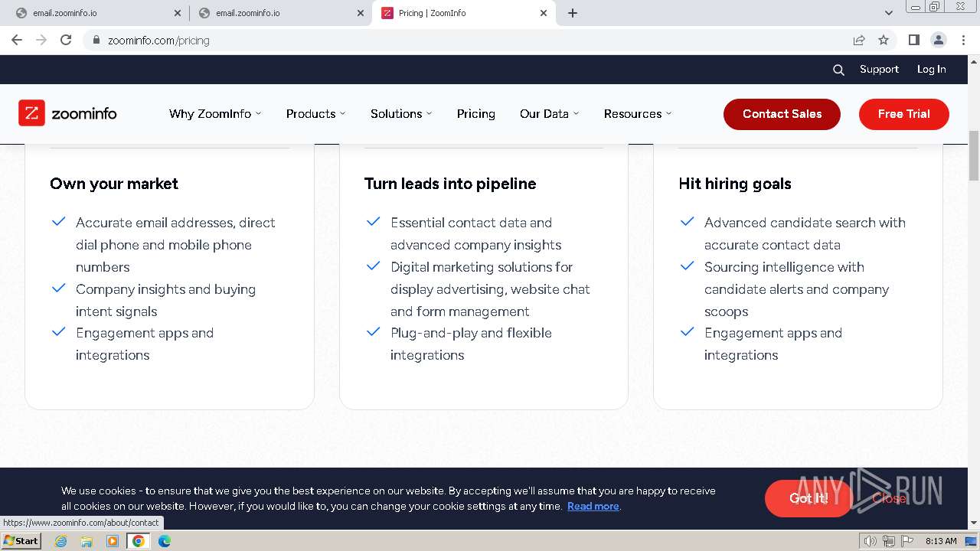Image resolution: width=980 pixels, height=551 pixels.
Task: Click 'Company insights and buying intent signals'
Action: (x=165, y=300)
